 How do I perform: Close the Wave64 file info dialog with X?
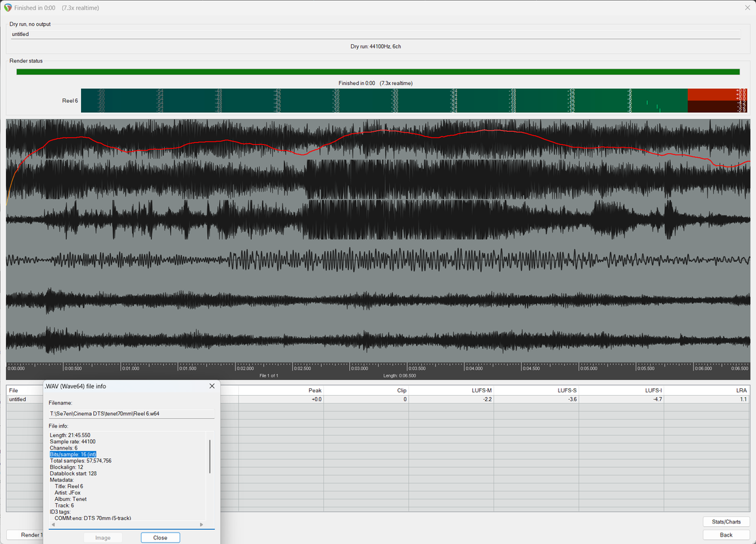pos(212,386)
